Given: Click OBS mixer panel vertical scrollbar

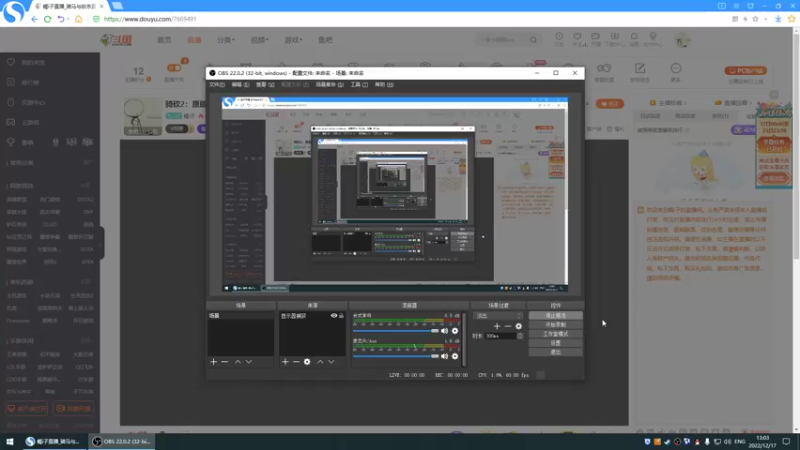Looking at the screenshot, I should tap(464, 339).
